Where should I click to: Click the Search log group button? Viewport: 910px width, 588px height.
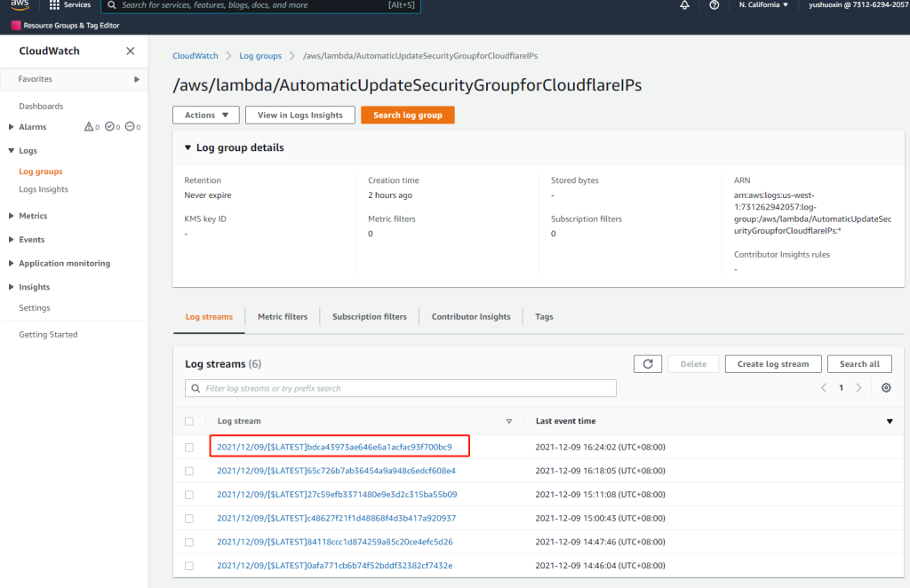(x=407, y=115)
